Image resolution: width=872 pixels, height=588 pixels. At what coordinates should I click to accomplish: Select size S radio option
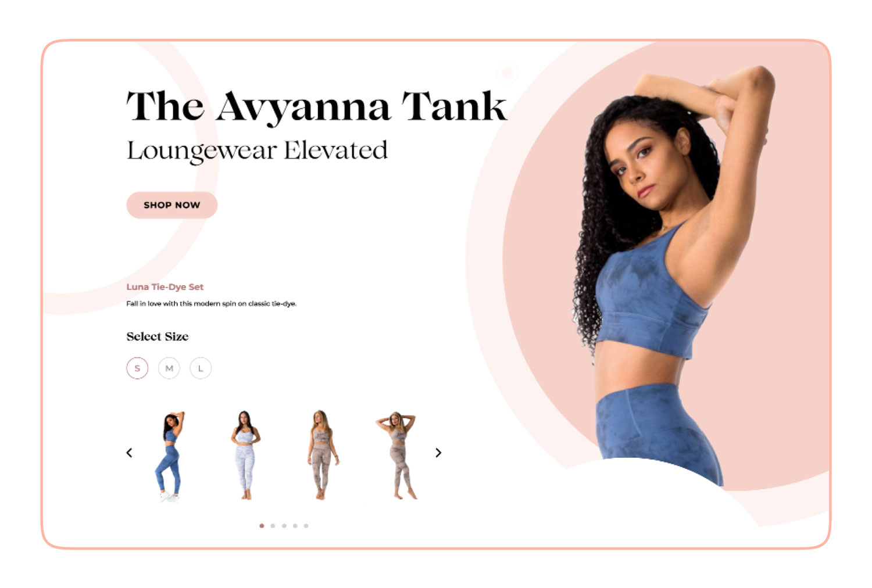[x=137, y=368]
